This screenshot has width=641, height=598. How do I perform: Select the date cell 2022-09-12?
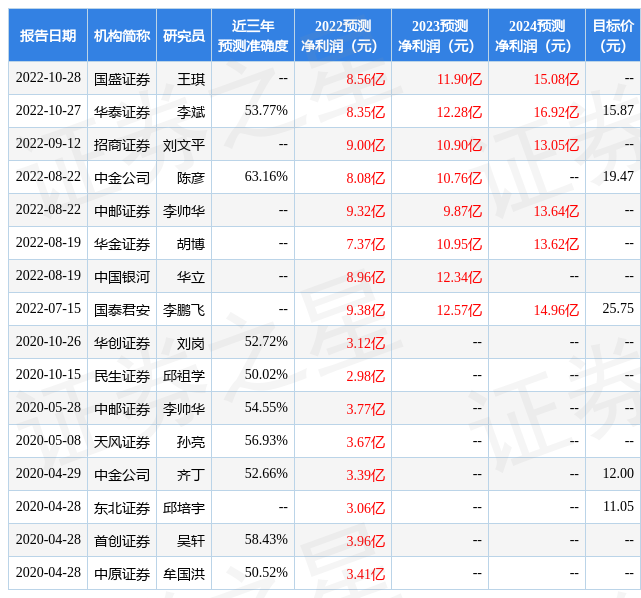[x=48, y=143]
